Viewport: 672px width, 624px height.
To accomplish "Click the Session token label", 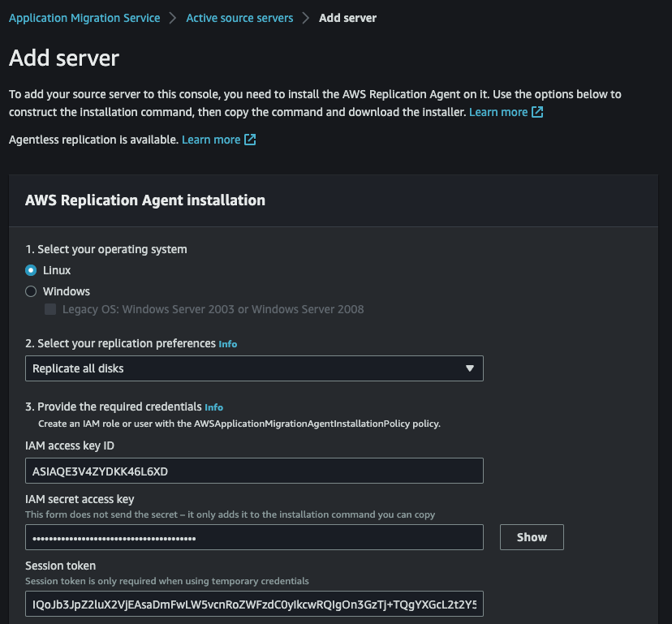I will click(x=60, y=566).
